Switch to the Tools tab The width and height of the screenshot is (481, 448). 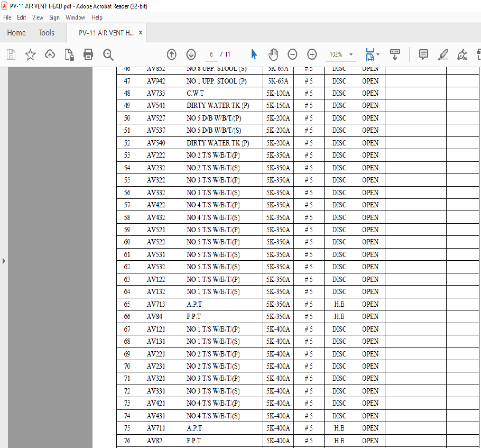pos(47,33)
